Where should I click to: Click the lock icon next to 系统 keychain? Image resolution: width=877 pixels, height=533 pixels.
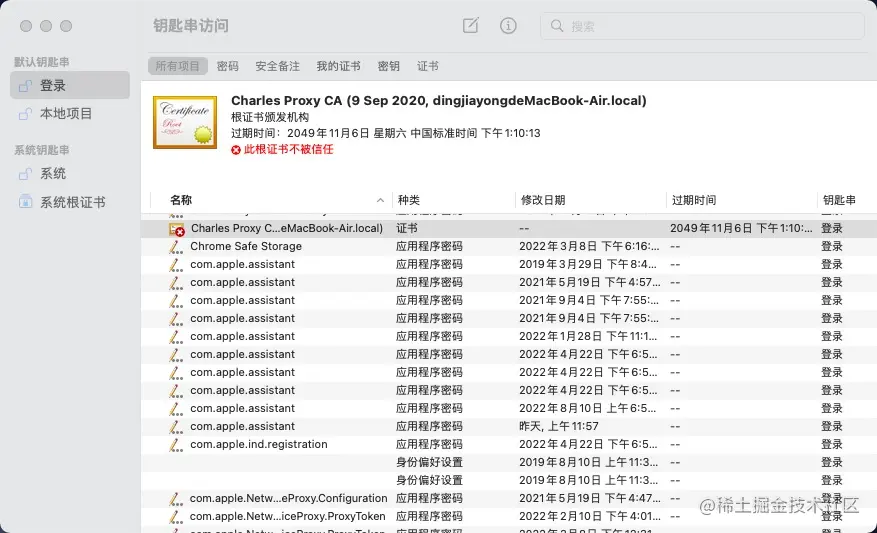tap(25, 174)
